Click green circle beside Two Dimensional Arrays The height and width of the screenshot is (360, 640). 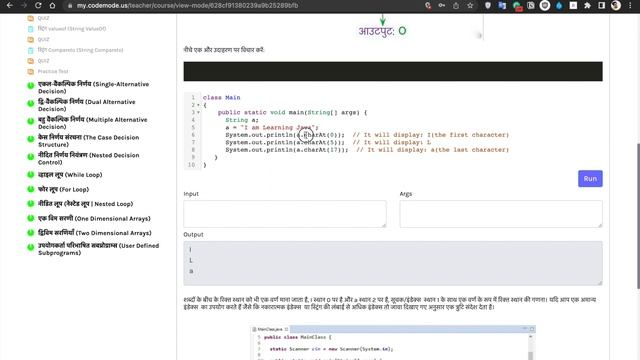(x=31, y=233)
